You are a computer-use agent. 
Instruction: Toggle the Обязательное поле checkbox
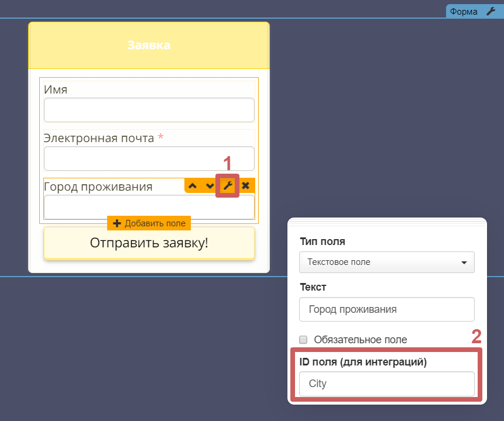click(x=303, y=340)
